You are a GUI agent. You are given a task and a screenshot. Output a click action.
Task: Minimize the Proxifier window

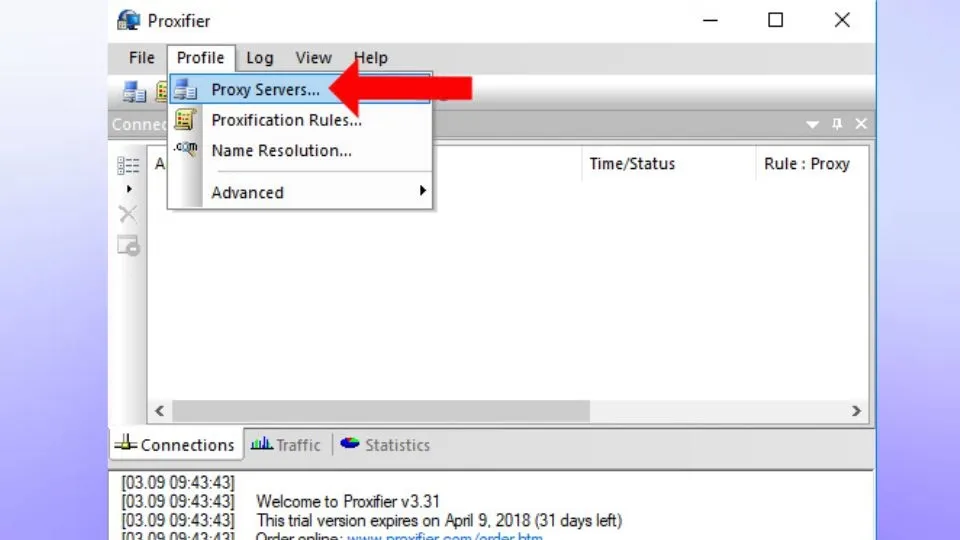(710, 20)
